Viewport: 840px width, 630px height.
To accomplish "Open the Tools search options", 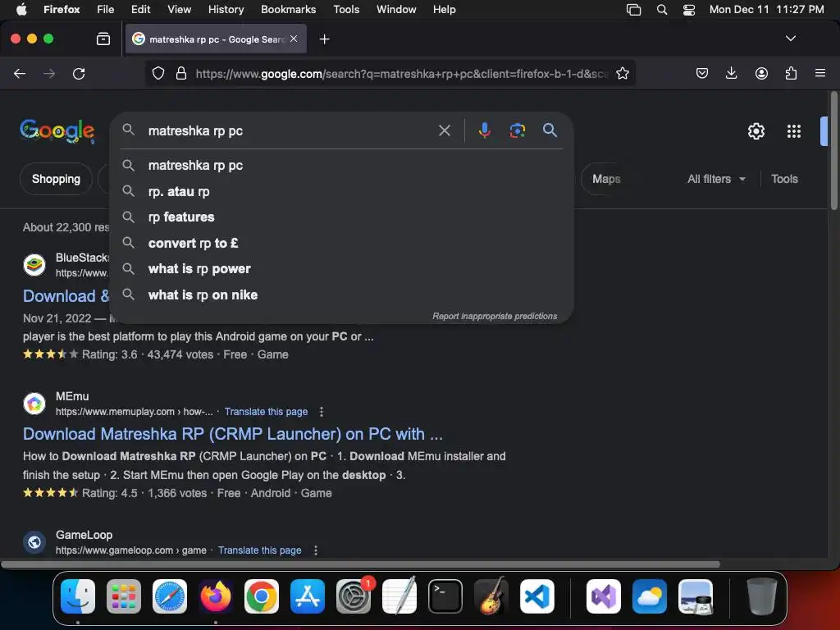I will click(784, 179).
